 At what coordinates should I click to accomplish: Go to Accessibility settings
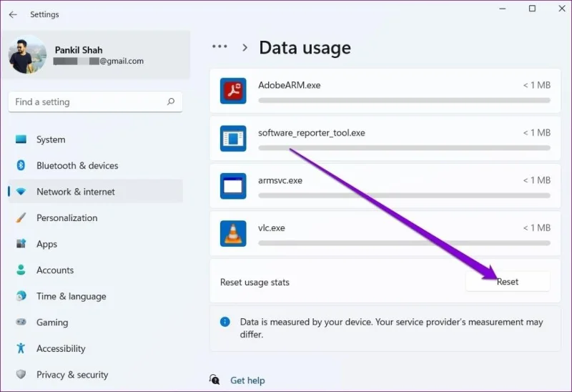pyautogui.click(x=95, y=348)
